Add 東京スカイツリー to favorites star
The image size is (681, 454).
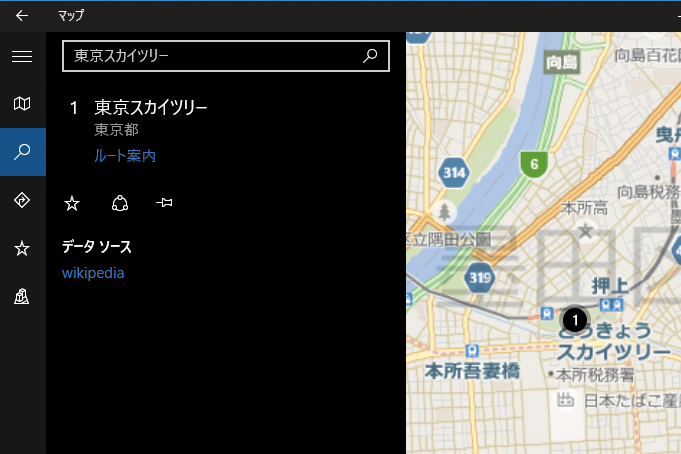click(x=72, y=203)
